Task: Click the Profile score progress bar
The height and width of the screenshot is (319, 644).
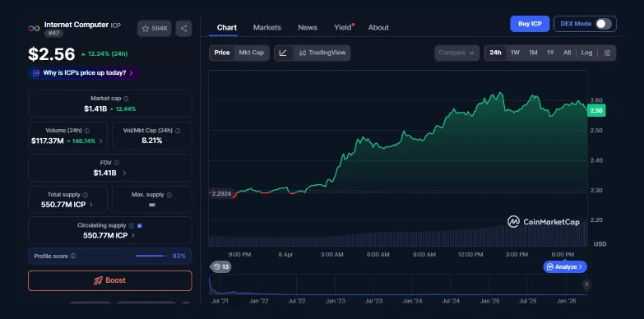Action: point(151,256)
